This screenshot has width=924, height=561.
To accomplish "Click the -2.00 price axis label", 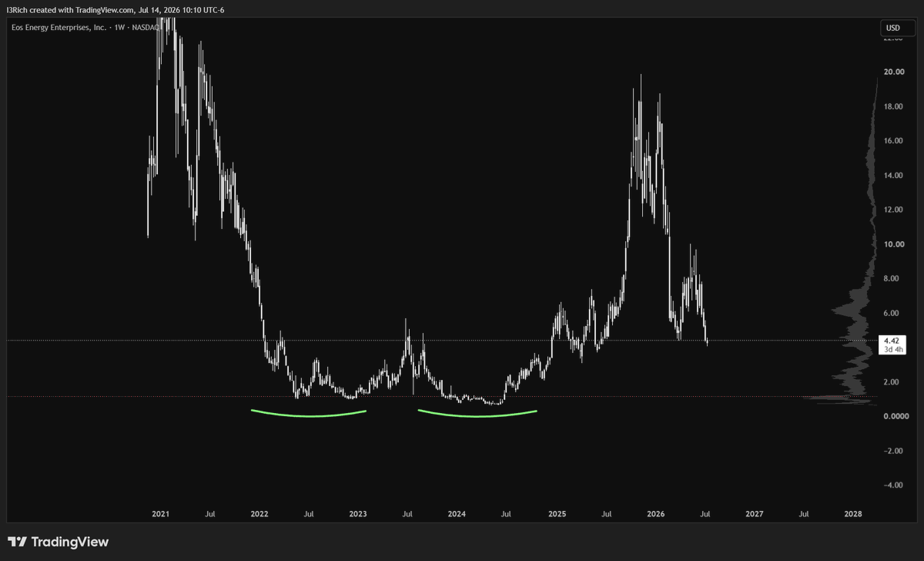I will point(893,451).
